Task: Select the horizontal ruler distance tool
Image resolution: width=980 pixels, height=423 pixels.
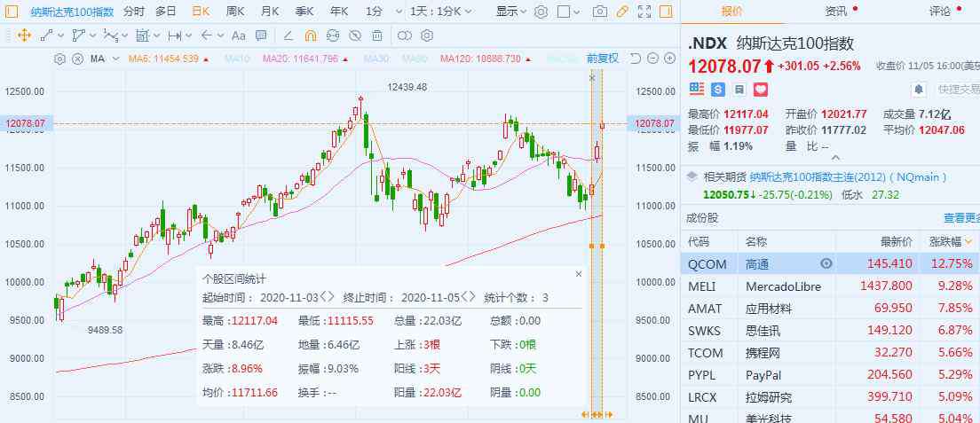Action: click(175, 35)
